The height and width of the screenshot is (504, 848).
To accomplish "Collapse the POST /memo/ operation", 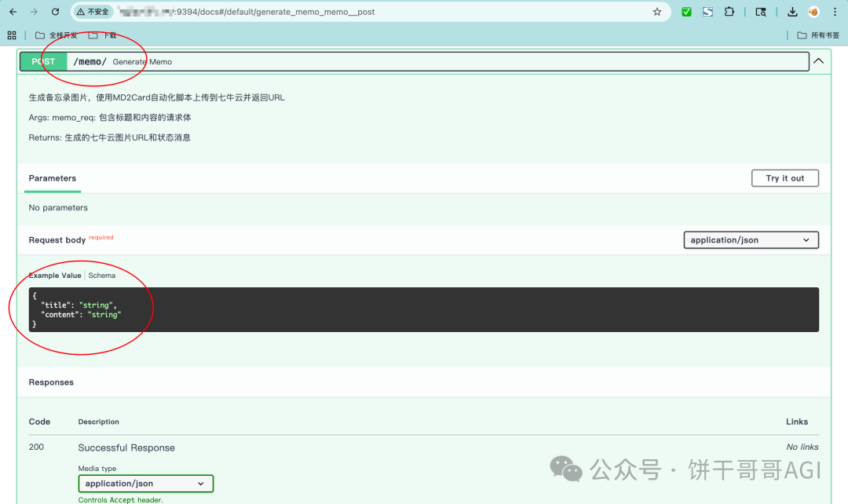I will (x=818, y=61).
